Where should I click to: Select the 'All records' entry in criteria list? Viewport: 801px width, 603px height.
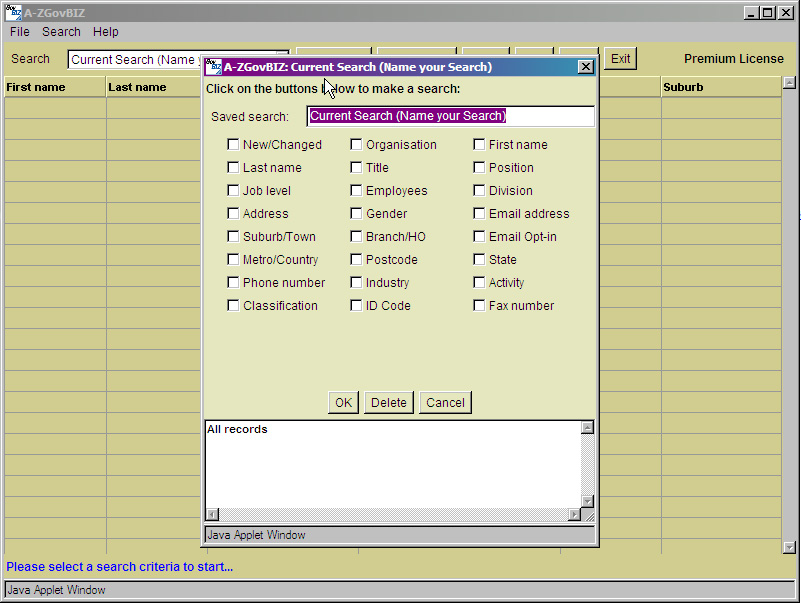tap(237, 429)
